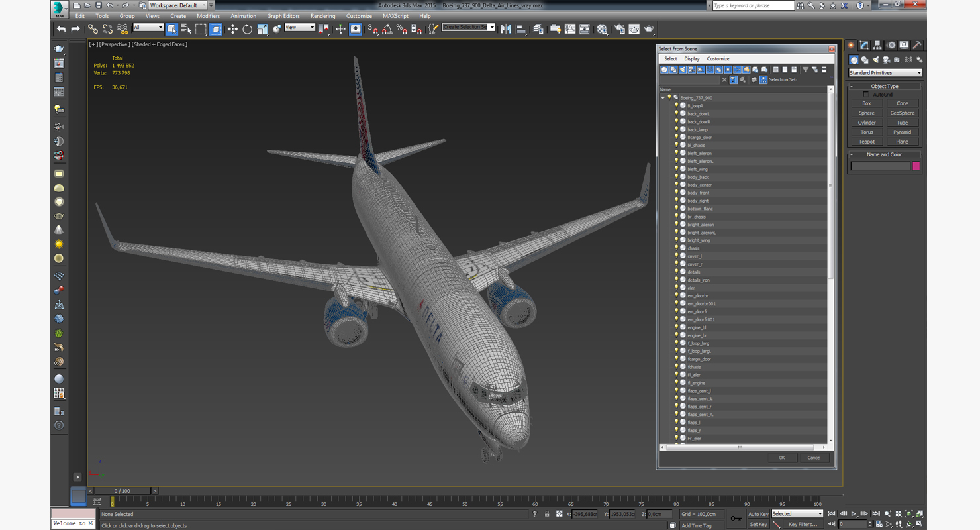
Task: Open the Modifiers menu
Action: (x=208, y=16)
